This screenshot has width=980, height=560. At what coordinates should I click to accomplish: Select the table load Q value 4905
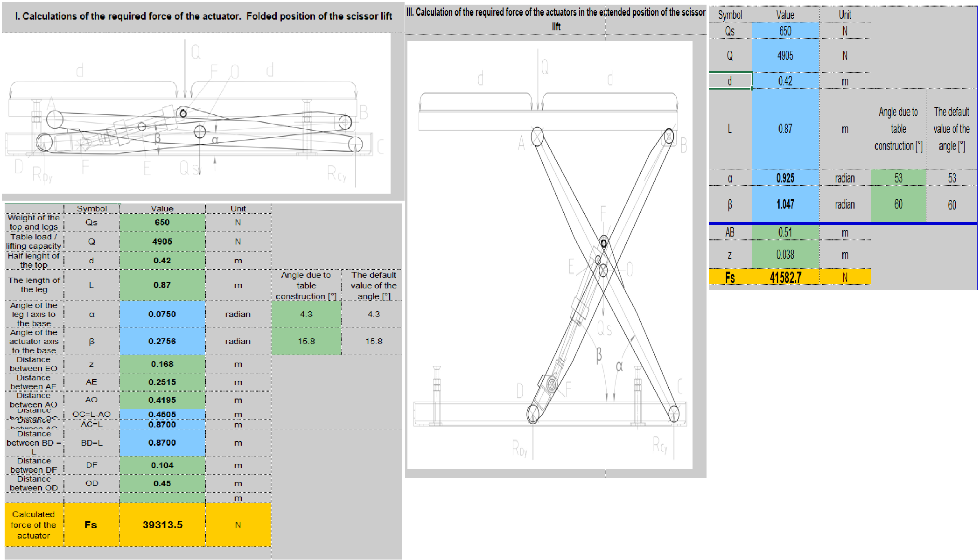[162, 242]
